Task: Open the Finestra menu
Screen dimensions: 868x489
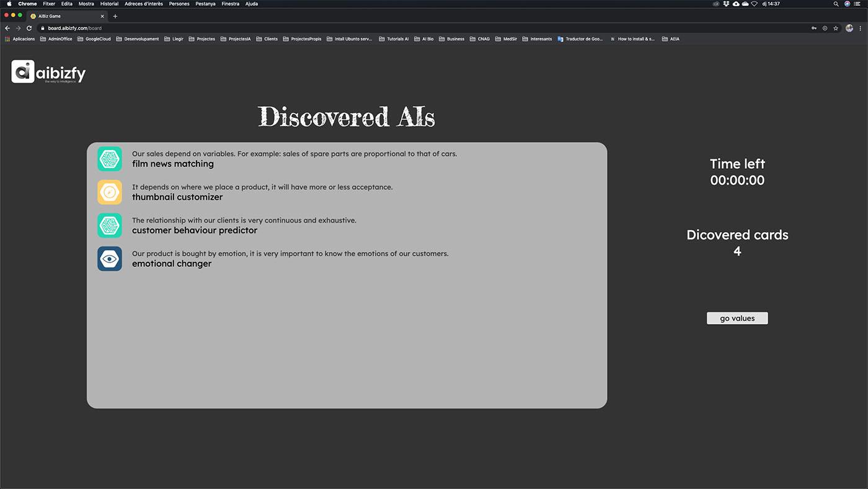Action: (x=230, y=4)
